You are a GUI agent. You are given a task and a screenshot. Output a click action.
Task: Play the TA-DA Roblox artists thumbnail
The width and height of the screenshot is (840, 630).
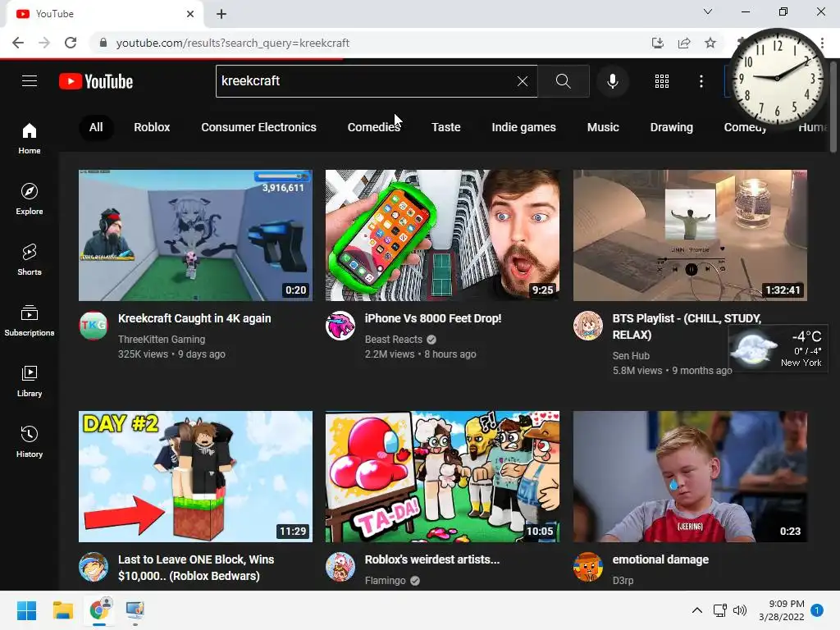[442, 477]
